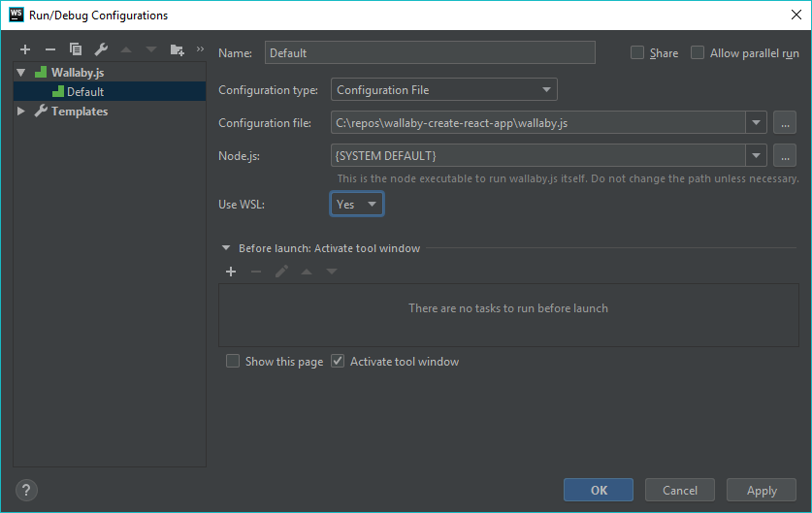Viewport: 812px width, 513px height.
Task: Open Configuration type dropdown
Action: tap(443, 89)
